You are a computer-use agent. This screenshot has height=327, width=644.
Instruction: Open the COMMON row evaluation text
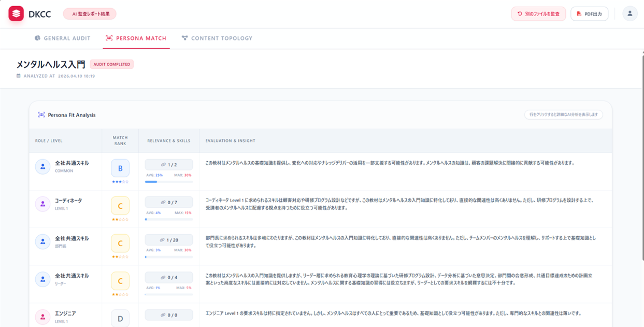[390, 163]
